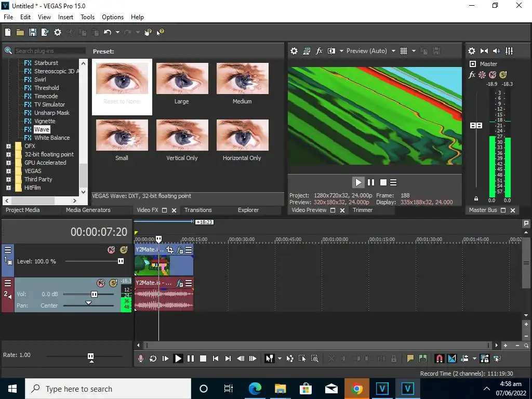532x399 pixels.
Task: Open Preview (Auto) quality dropdown
Action: tap(393, 51)
